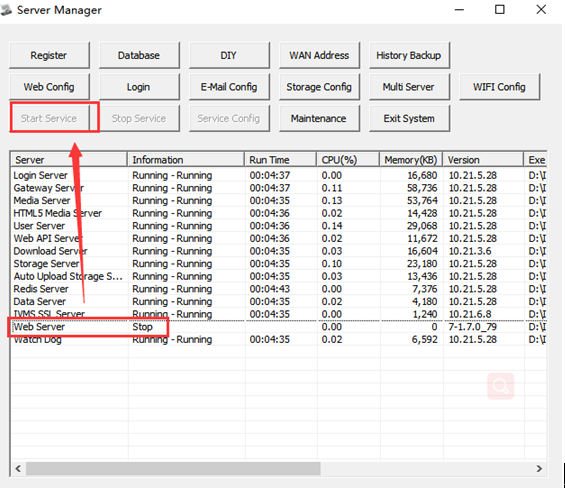Select the Web API Server row
The width and height of the screenshot is (565, 488).
279,239
